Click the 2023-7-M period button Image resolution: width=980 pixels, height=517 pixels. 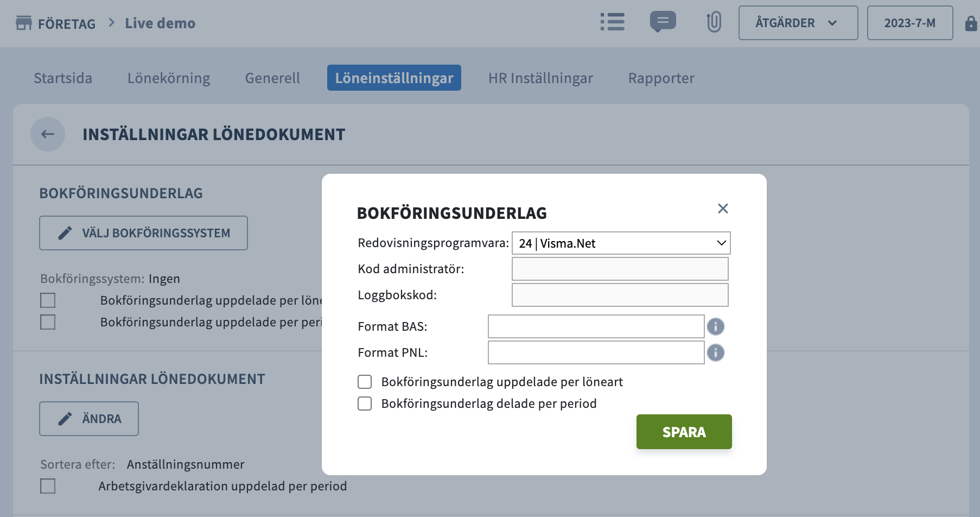coord(910,23)
